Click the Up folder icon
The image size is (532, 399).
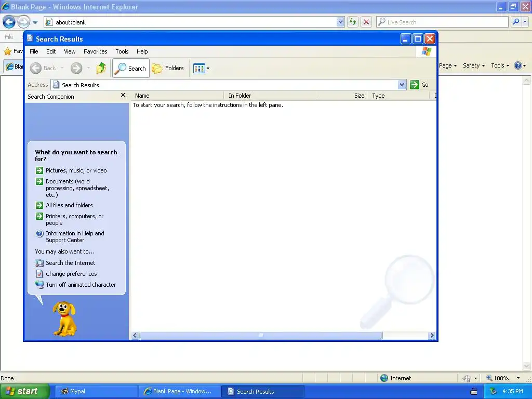click(101, 68)
